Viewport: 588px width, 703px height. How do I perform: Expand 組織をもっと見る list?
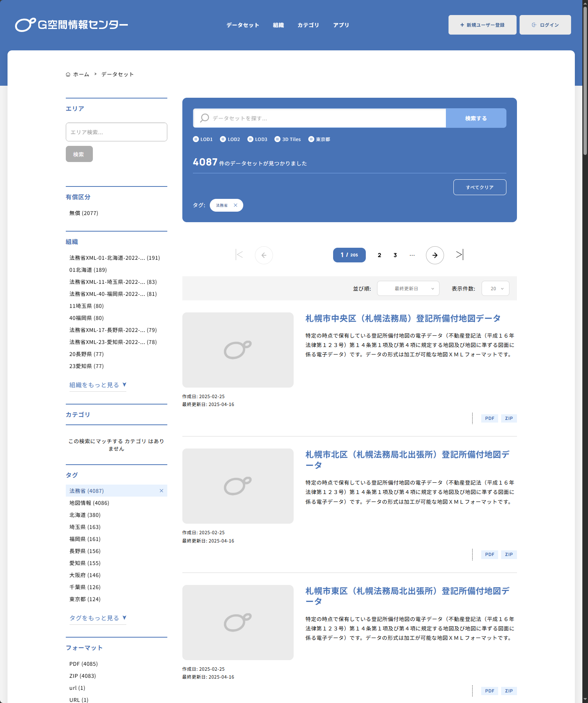[98, 385]
